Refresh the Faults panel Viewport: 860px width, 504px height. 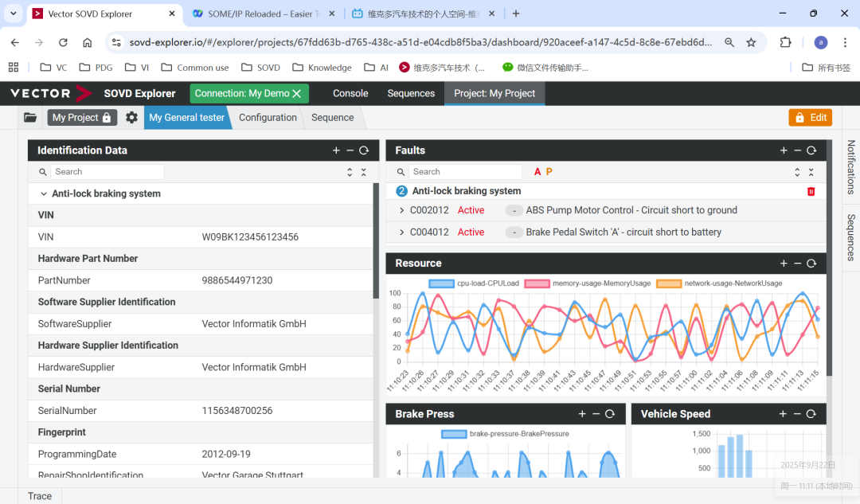[x=811, y=150]
